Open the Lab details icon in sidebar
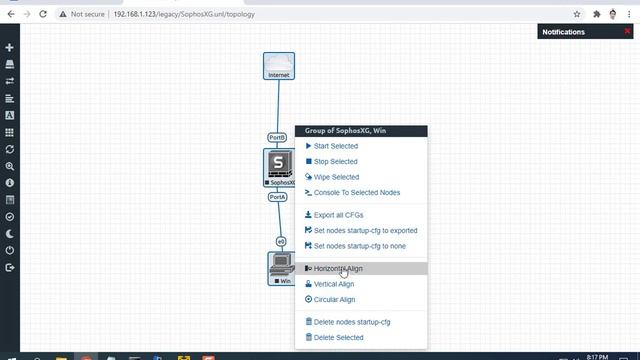This screenshot has height=360, width=640. [9, 200]
